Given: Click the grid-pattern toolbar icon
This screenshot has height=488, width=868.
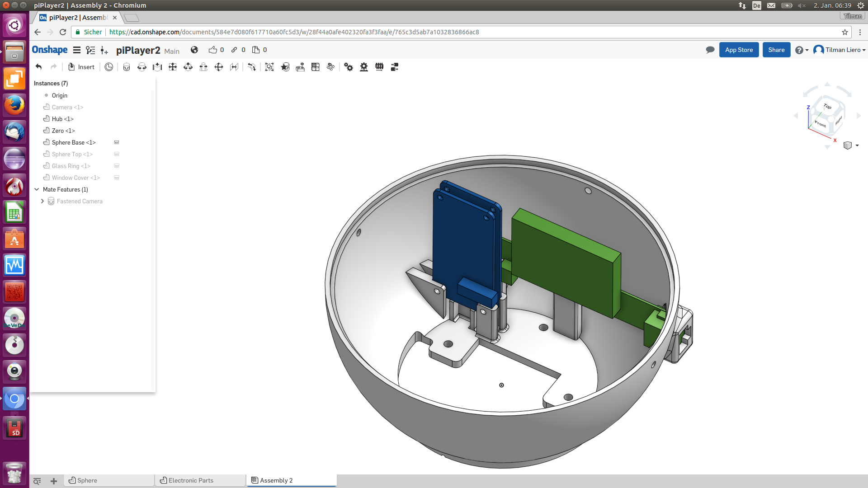Looking at the screenshot, I should (x=316, y=67).
